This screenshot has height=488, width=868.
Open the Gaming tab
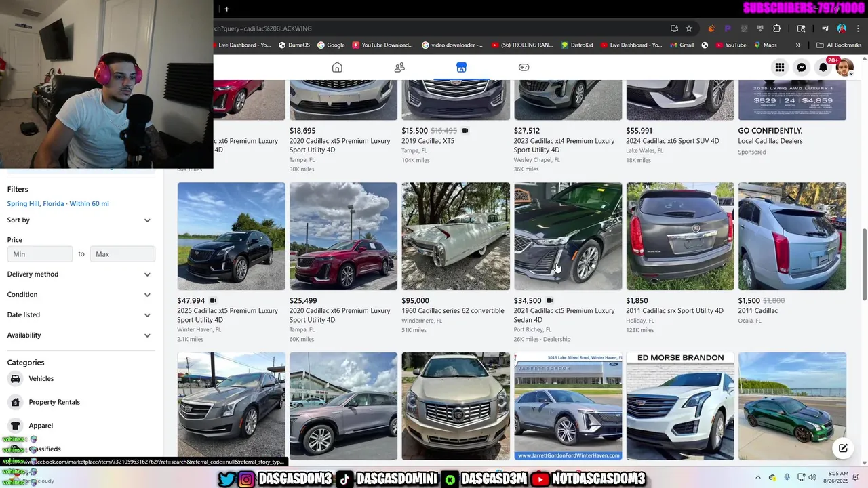pyautogui.click(x=524, y=67)
